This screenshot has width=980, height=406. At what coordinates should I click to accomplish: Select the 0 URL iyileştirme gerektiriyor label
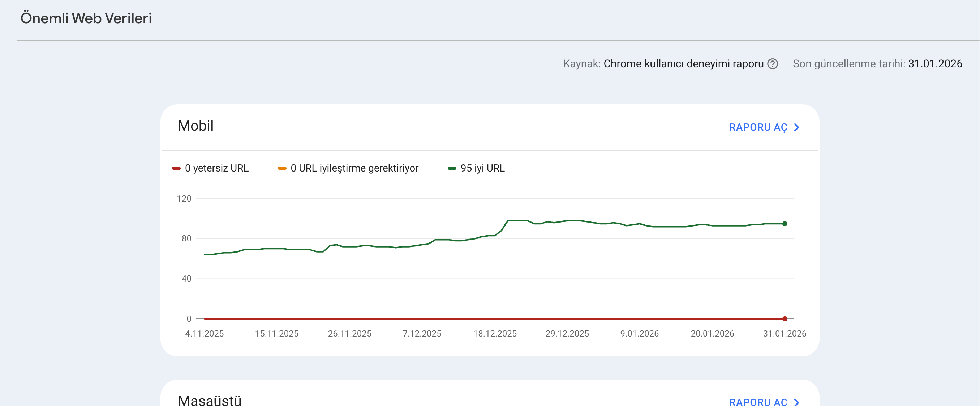(x=354, y=168)
